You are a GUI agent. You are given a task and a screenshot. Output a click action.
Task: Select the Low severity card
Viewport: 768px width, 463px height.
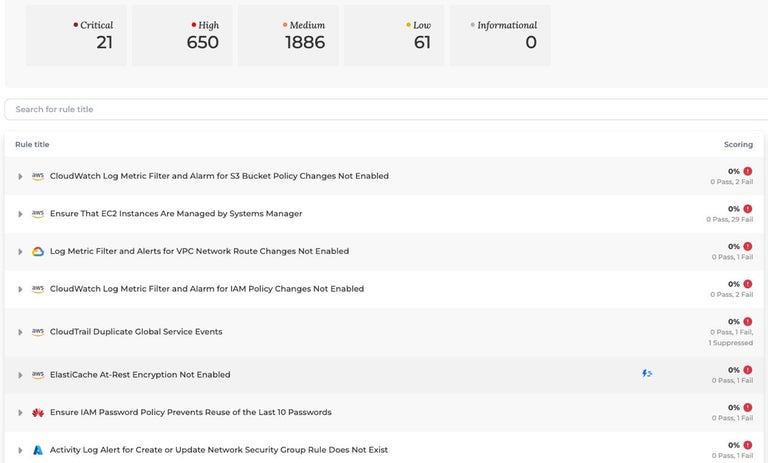[x=394, y=35]
